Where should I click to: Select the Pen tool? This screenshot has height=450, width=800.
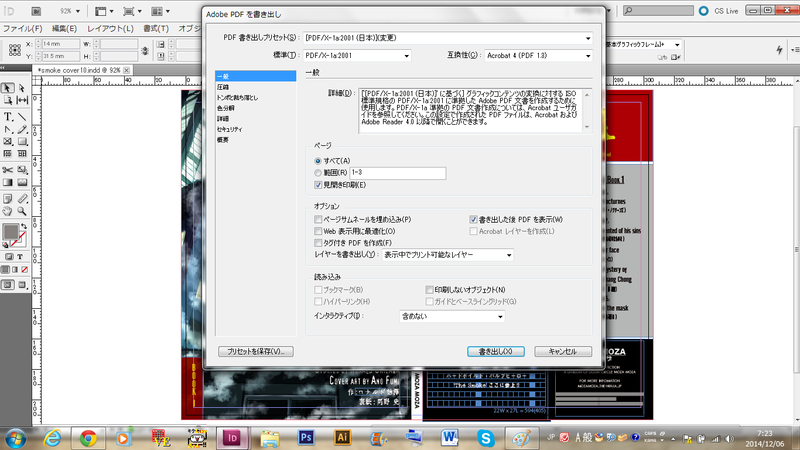[7, 130]
